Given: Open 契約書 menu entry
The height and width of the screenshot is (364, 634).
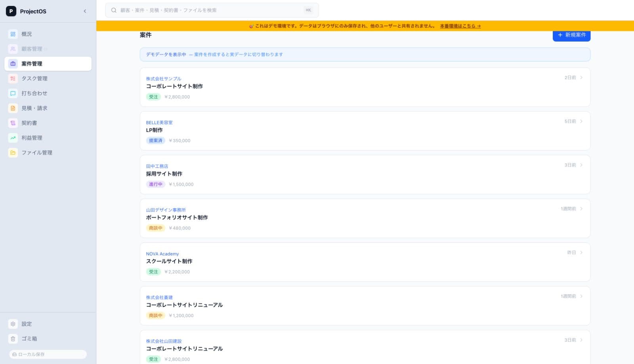Looking at the screenshot, I should coord(48,123).
